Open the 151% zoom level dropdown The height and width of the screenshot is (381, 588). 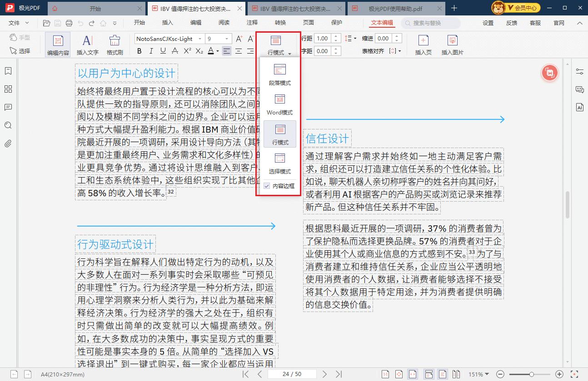[479, 374]
